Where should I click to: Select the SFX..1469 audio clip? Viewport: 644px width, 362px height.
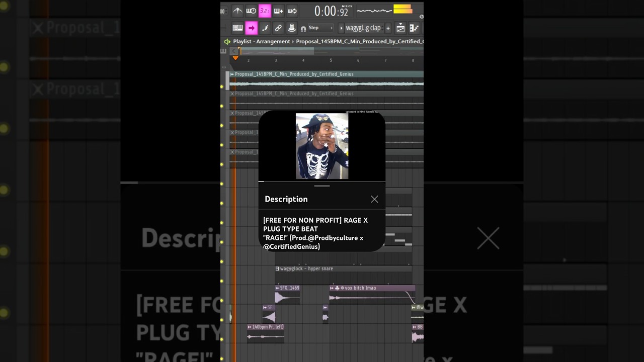[x=287, y=294]
